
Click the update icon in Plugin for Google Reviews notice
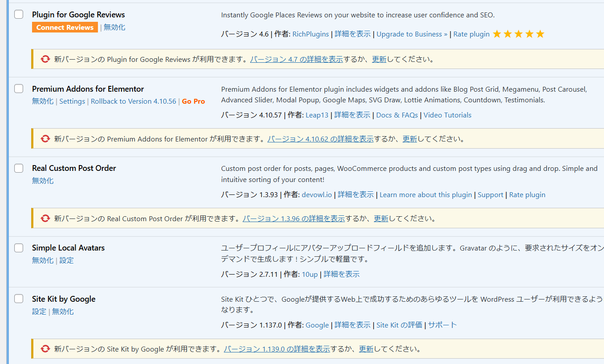[45, 59]
